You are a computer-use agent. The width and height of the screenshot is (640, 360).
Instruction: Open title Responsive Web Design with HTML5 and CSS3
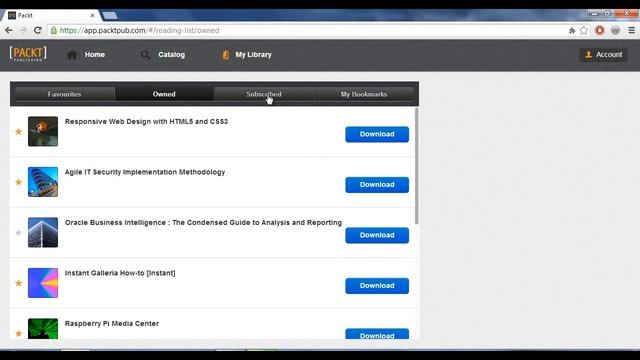coord(146,122)
